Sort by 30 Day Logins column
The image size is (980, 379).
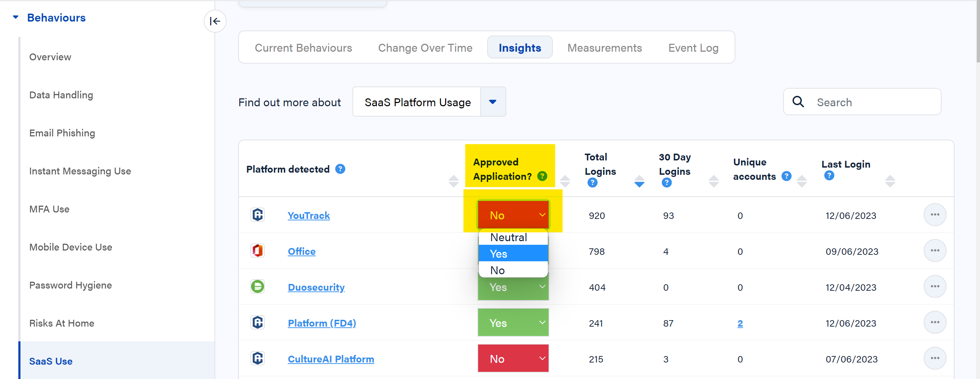714,181
